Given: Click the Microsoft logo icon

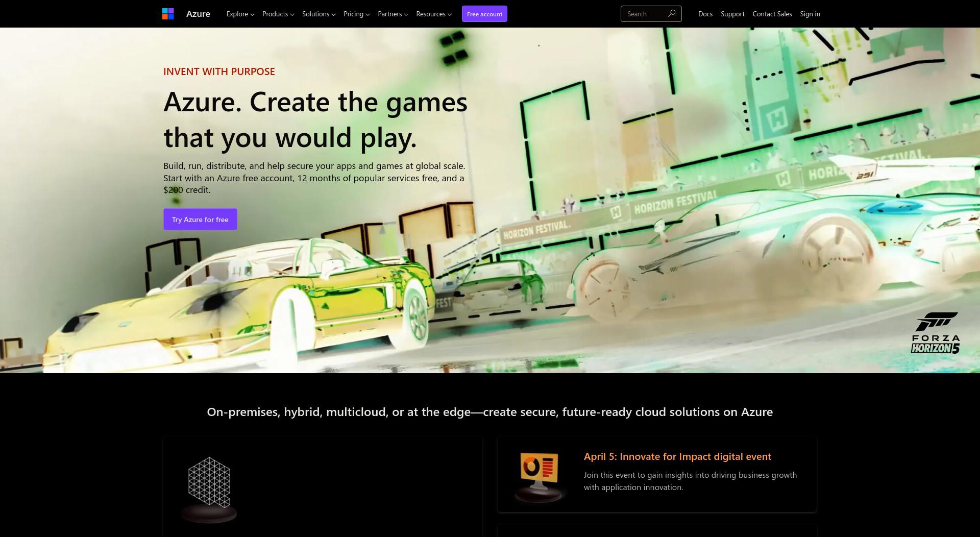Looking at the screenshot, I should click(x=168, y=14).
